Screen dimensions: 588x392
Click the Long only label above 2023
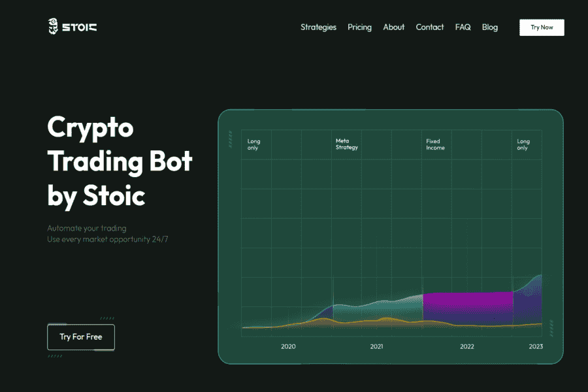[523, 144]
